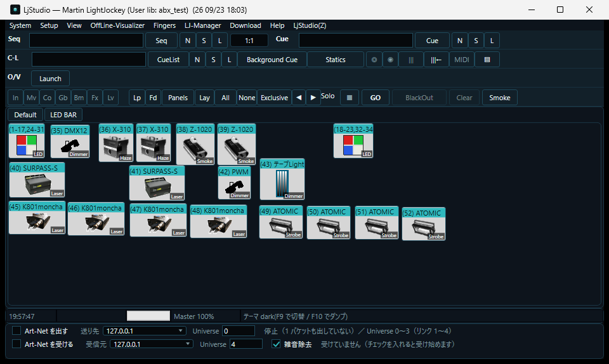Select the (42) PWM dimmer fixture

coord(234,183)
